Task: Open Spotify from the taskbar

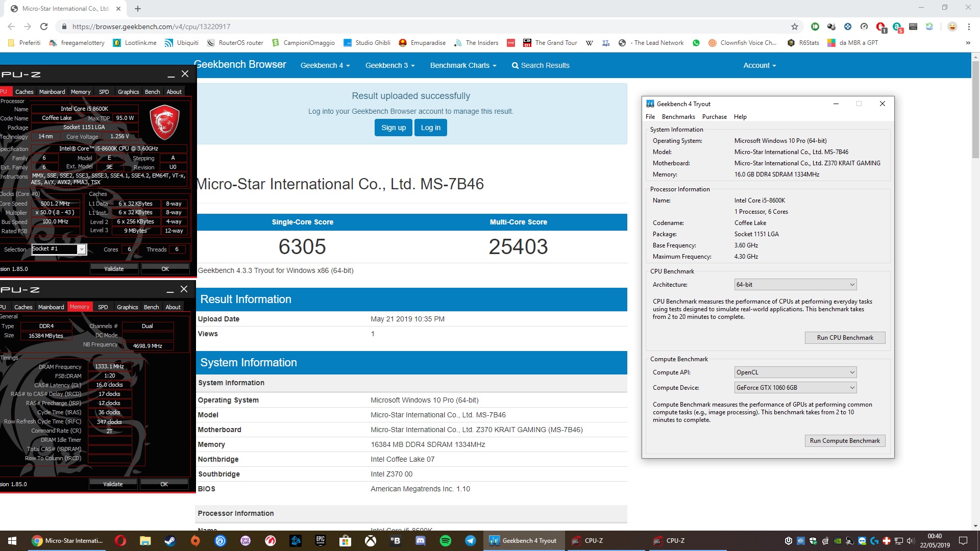Action: [446, 541]
